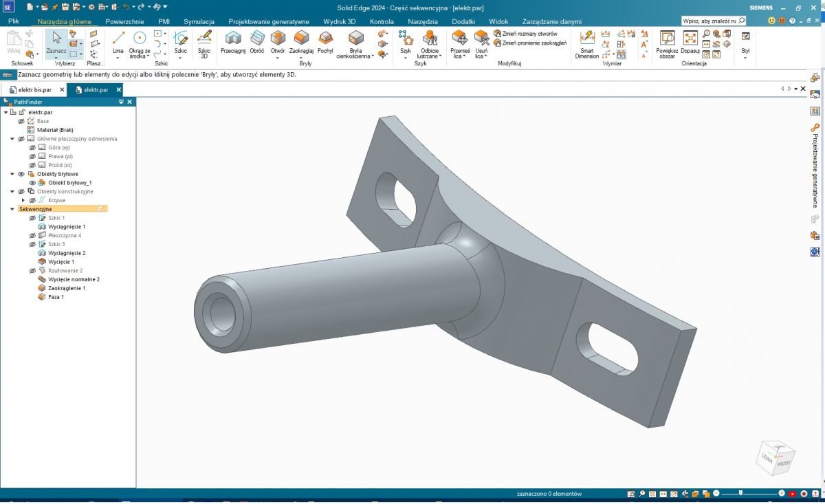825x504 pixels.
Task: Click the Pochyl draft tool
Action: click(x=325, y=41)
